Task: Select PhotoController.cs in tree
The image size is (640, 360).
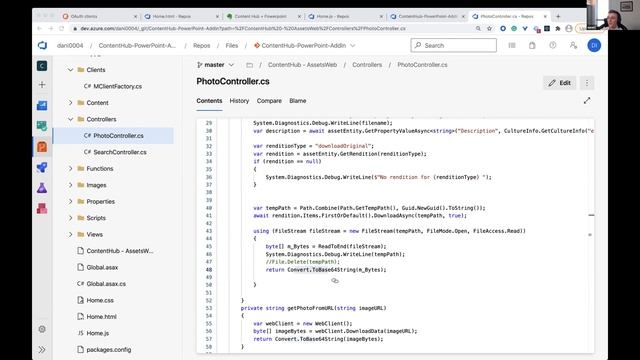Action: 113,136
